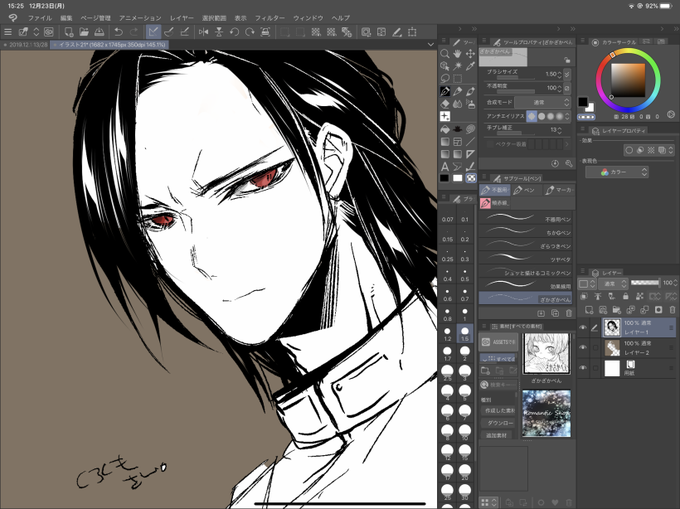Screen dimensions: 680x509
Task: Adjust 手ブレ補正 stabilization stepper
Action: pyautogui.click(x=559, y=130)
